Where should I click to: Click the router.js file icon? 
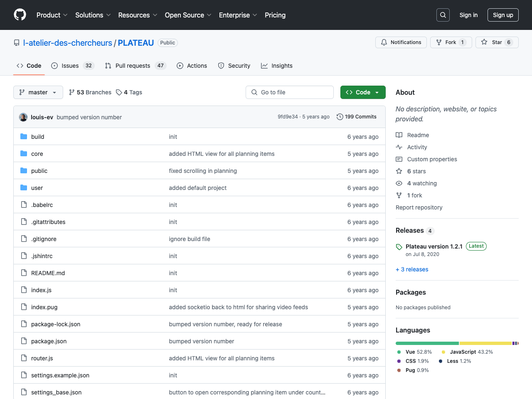pyautogui.click(x=24, y=358)
